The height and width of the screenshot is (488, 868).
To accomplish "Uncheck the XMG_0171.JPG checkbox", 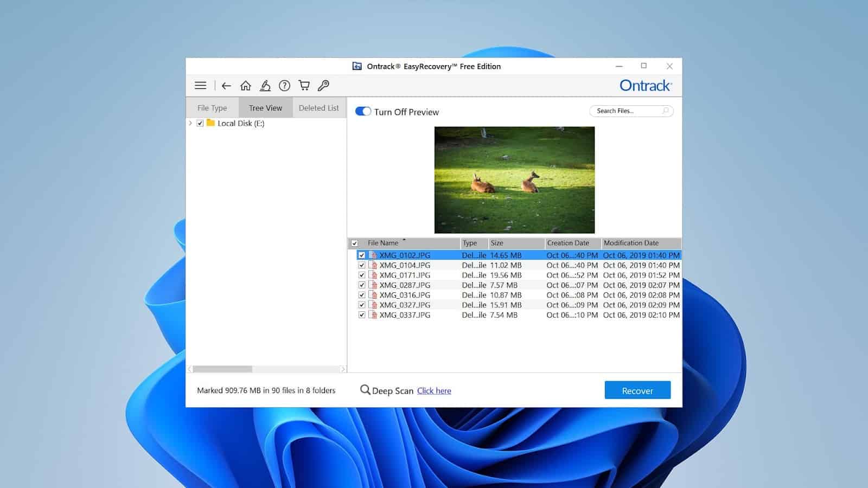I will [x=362, y=275].
